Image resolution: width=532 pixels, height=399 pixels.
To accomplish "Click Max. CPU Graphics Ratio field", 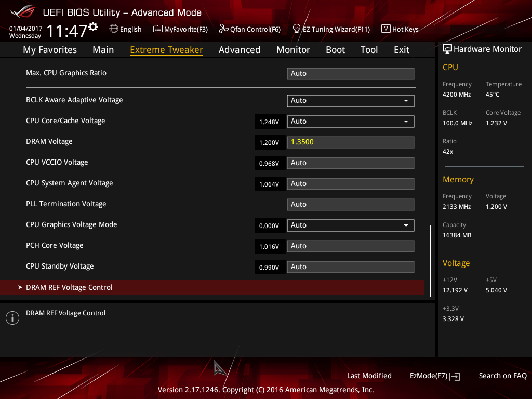I will (351, 74).
